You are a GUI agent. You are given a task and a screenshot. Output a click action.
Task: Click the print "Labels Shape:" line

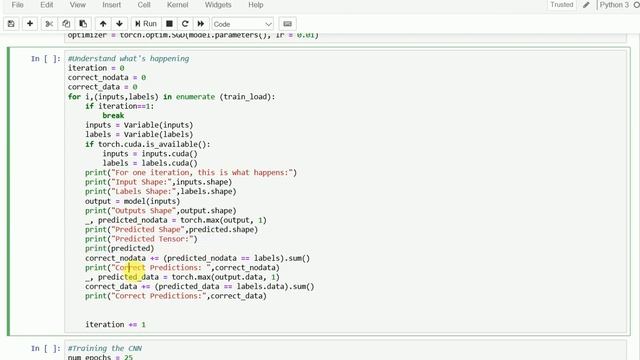tap(161, 191)
